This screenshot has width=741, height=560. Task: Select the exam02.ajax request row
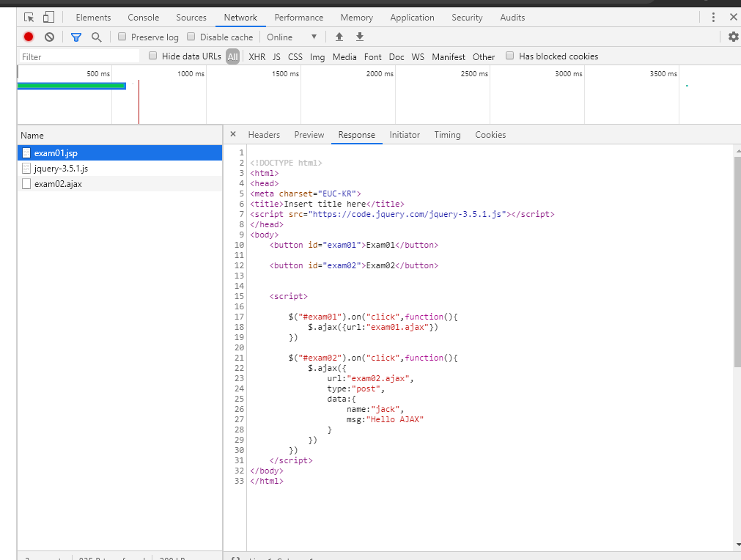pos(119,184)
